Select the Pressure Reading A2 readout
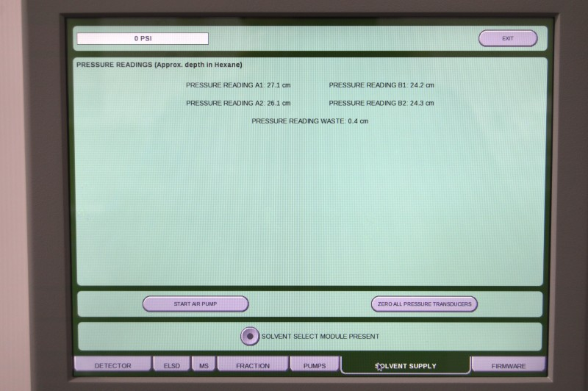 click(238, 103)
